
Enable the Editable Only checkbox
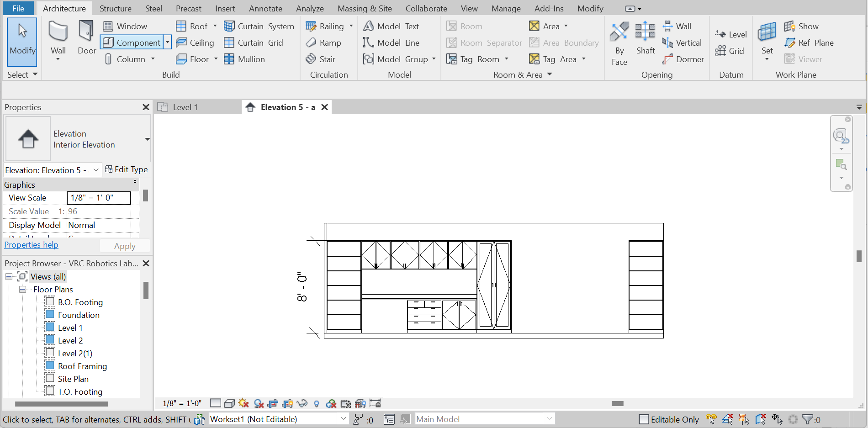(644, 419)
